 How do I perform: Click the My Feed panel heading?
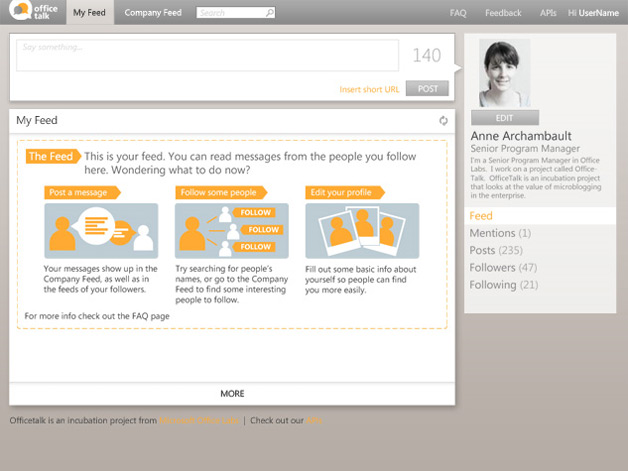(37, 120)
